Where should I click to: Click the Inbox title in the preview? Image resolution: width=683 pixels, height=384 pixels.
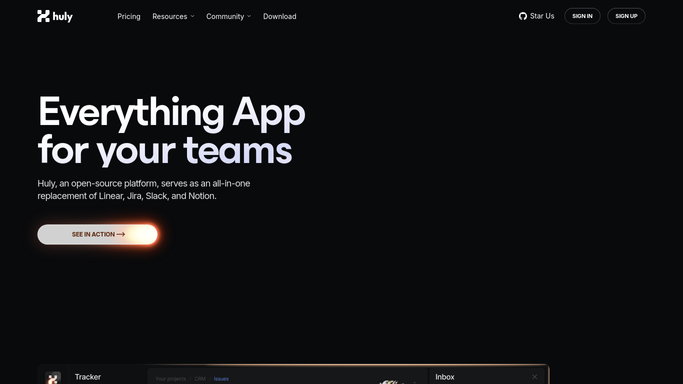coord(445,377)
